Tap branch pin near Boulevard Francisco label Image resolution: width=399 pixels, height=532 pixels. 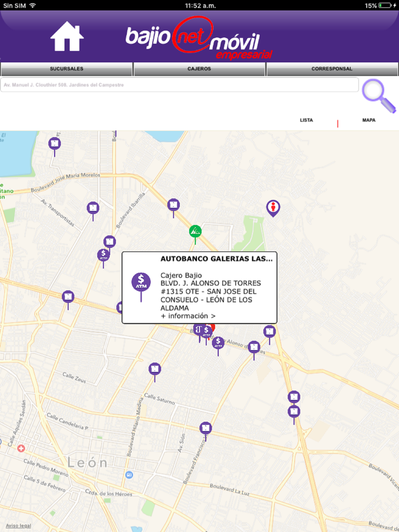point(205,428)
